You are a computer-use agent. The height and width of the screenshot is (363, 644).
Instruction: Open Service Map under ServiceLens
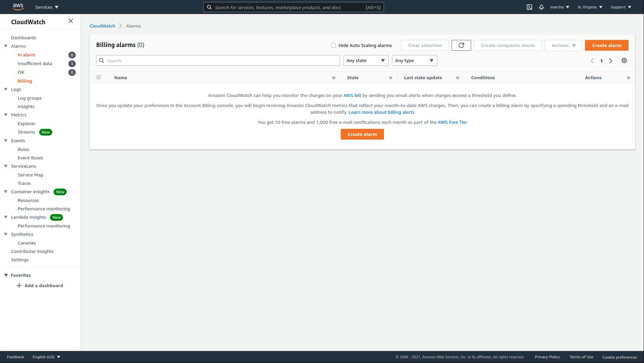pos(30,175)
